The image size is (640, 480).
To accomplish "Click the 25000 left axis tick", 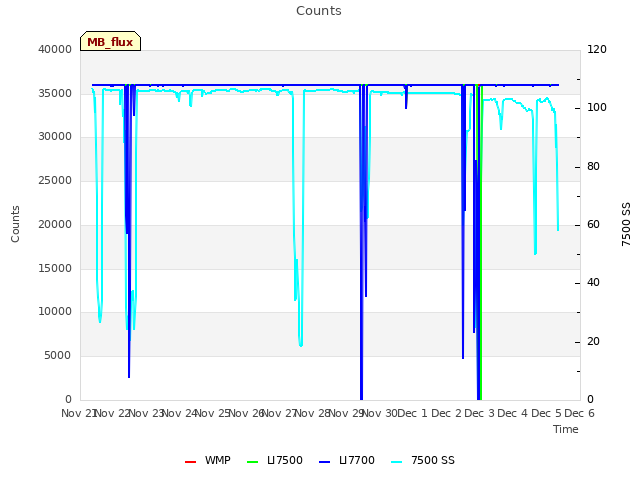I will pyautogui.click(x=55, y=180).
